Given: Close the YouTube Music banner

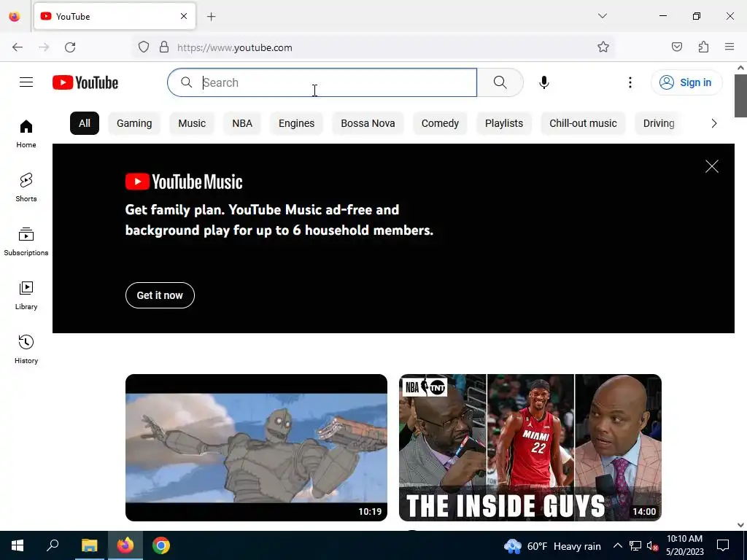Looking at the screenshot, I should coord(712,166).
